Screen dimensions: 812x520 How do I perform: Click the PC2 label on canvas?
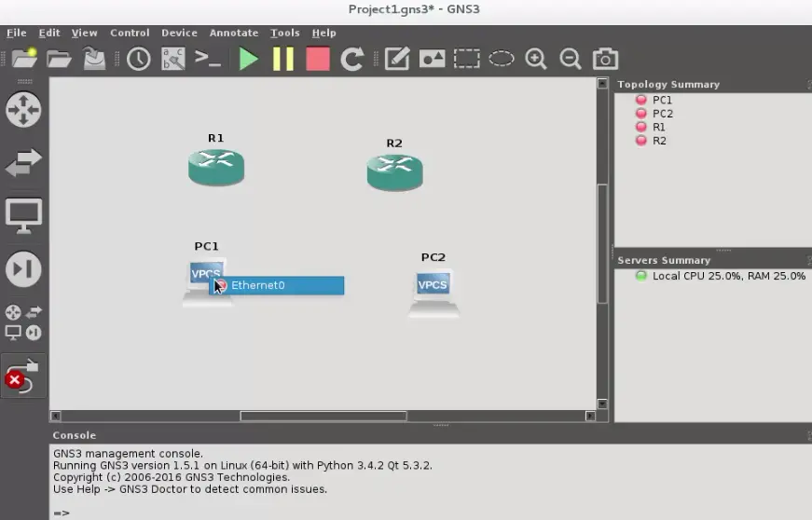(x=434, y=257)
